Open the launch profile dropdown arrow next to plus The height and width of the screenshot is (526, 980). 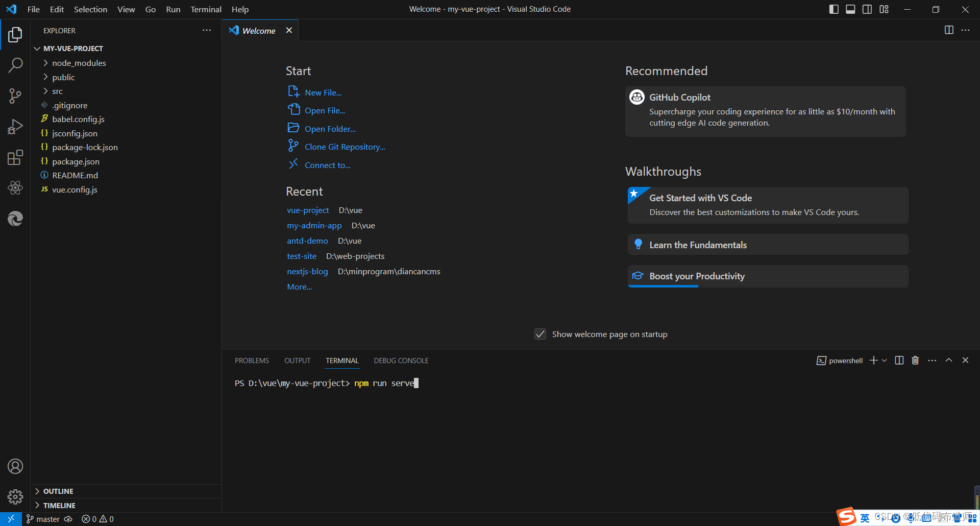pos(885,361)
